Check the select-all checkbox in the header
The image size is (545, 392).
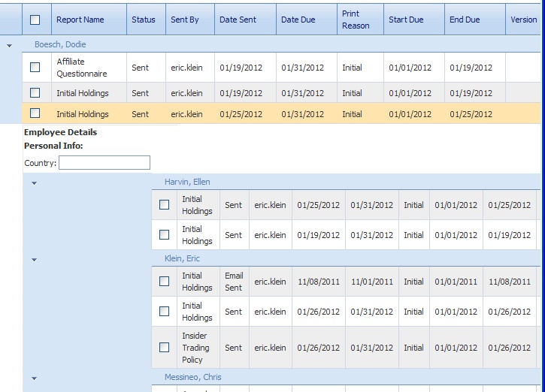[x=35, y=20]
